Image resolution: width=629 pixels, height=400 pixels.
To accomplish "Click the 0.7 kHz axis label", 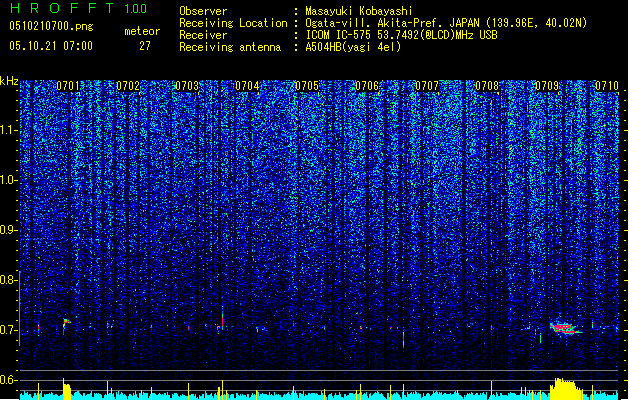I will pyautogui.click(x=8, y=330).
